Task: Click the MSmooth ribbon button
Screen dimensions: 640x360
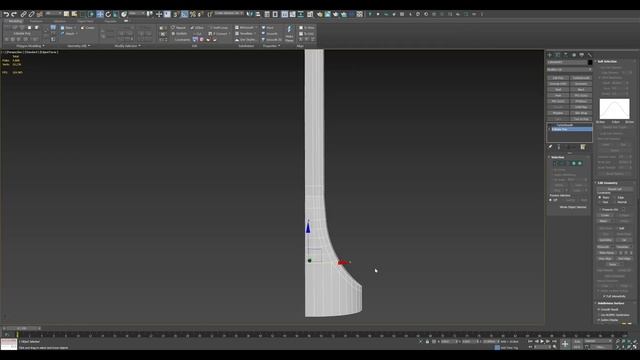Action: (245, 28)
